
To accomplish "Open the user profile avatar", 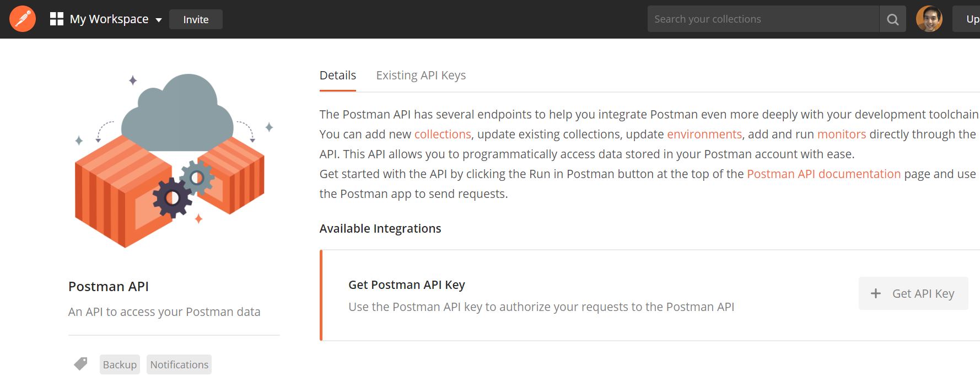I will 929,19.
